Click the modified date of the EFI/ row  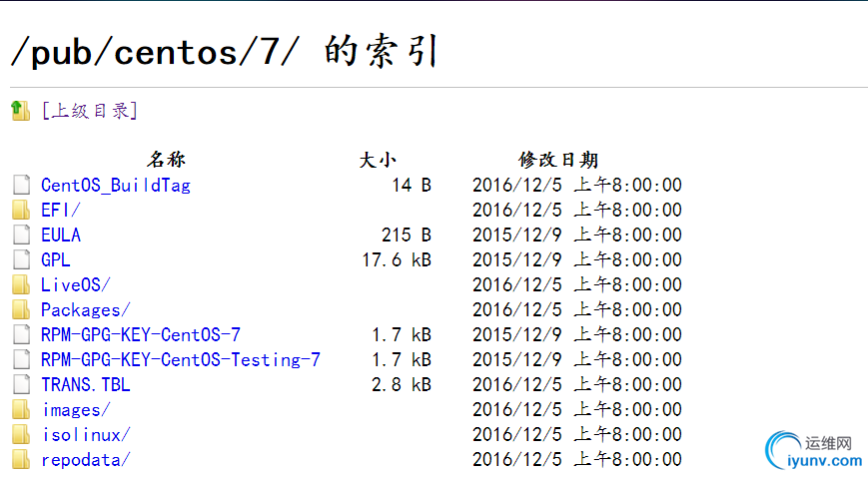(576, 211)
